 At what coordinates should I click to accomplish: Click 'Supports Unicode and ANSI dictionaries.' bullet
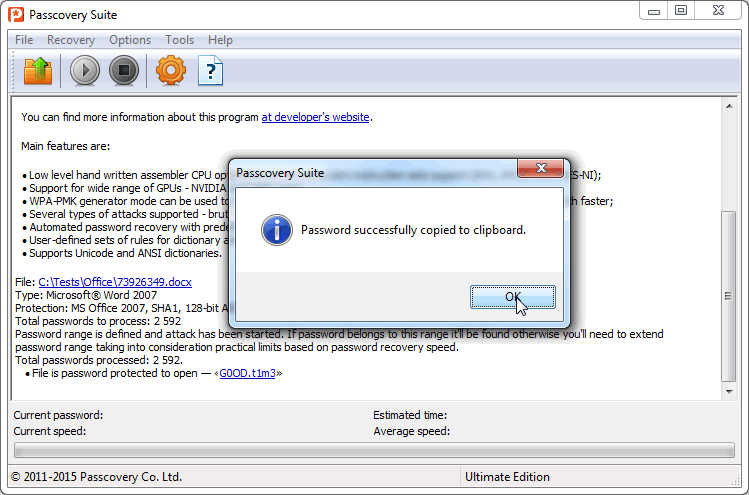pos(126,253)
